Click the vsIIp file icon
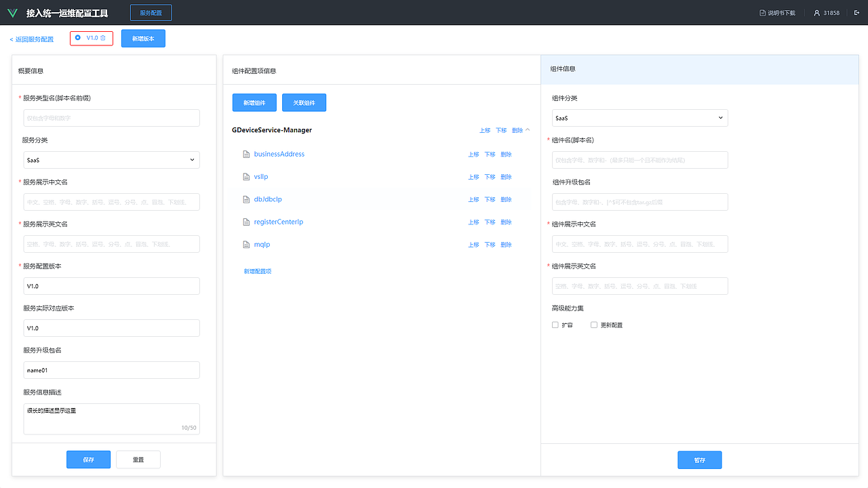 247,177
